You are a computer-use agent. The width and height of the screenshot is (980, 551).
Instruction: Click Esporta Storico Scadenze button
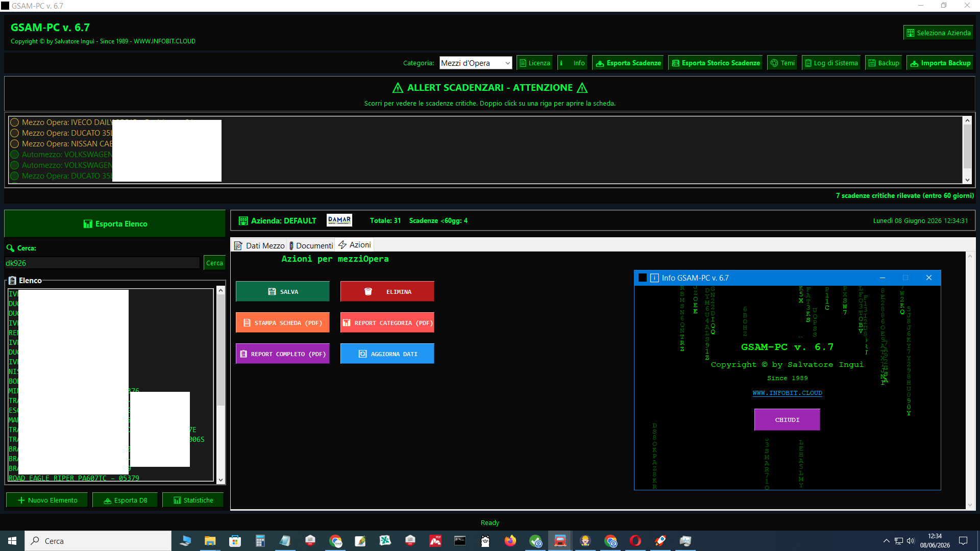click(715, 63)
